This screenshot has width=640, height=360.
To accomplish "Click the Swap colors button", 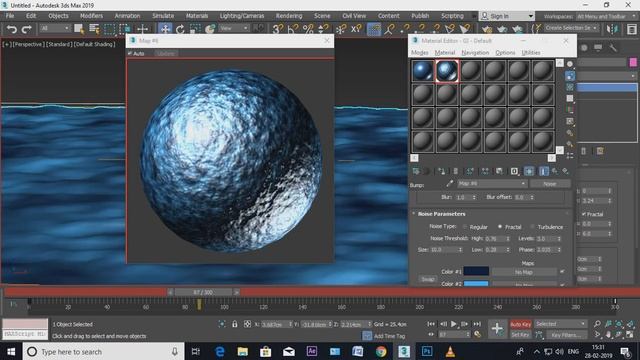I will click(x=428, y=279).
